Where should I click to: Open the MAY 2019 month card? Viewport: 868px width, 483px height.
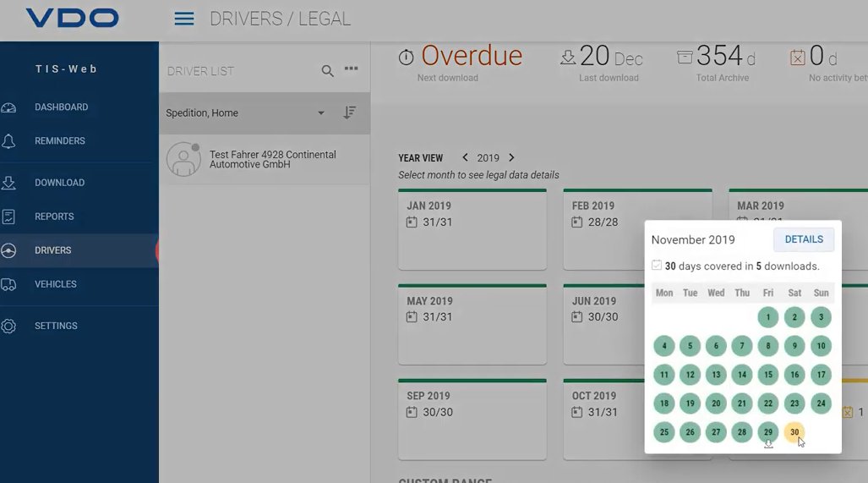[x=472, y=325]
